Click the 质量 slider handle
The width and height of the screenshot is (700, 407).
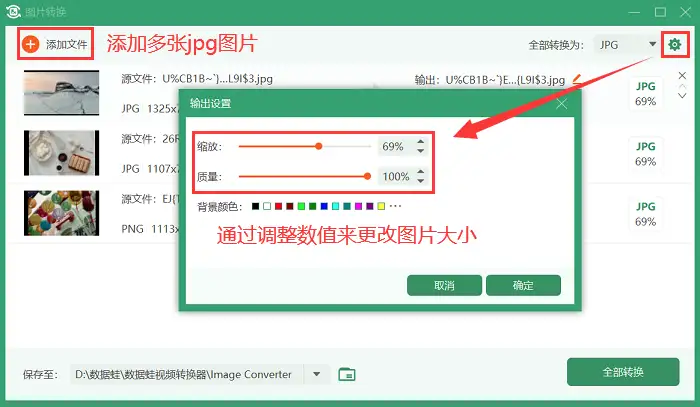pos(367,176)
